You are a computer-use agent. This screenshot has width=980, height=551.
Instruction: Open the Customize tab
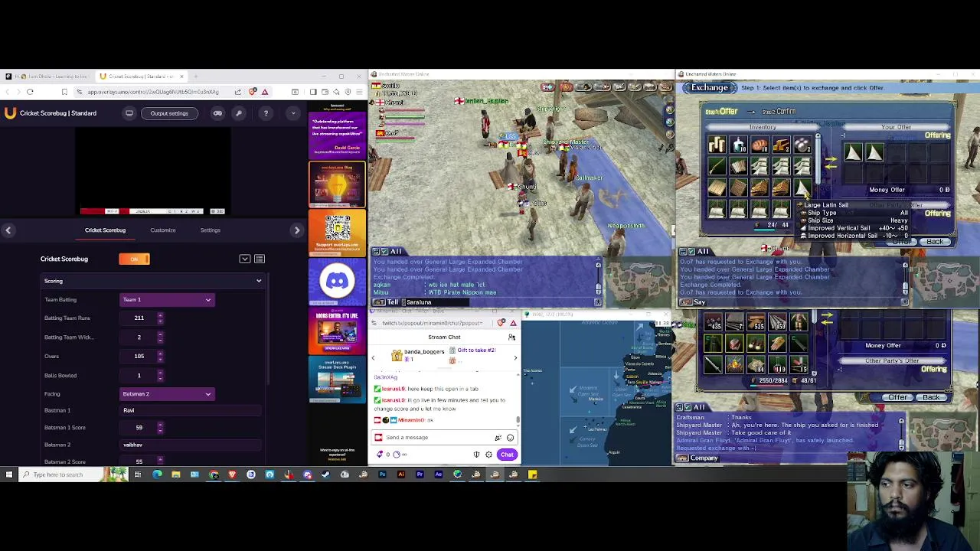pos(162,230)
